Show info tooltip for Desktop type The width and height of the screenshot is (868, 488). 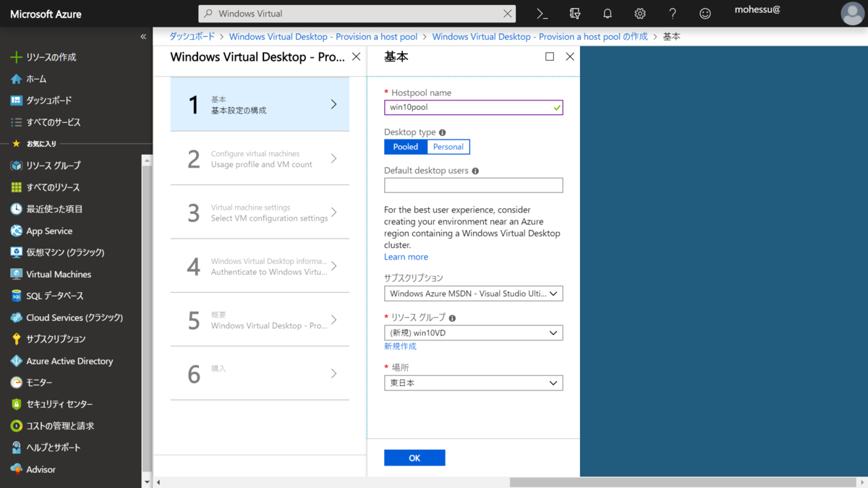coord(443,132)
